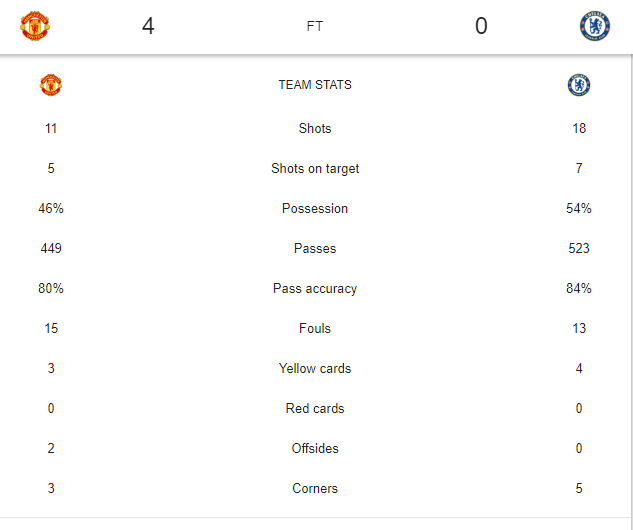Click the Chelsea crest in header
The width and height of the screenshot is (633, 530).
[595, 26]
